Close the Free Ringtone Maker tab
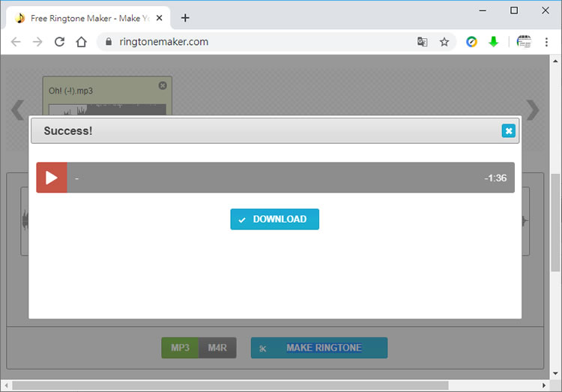This screenshot has height=392, width=562. point(160,18)
